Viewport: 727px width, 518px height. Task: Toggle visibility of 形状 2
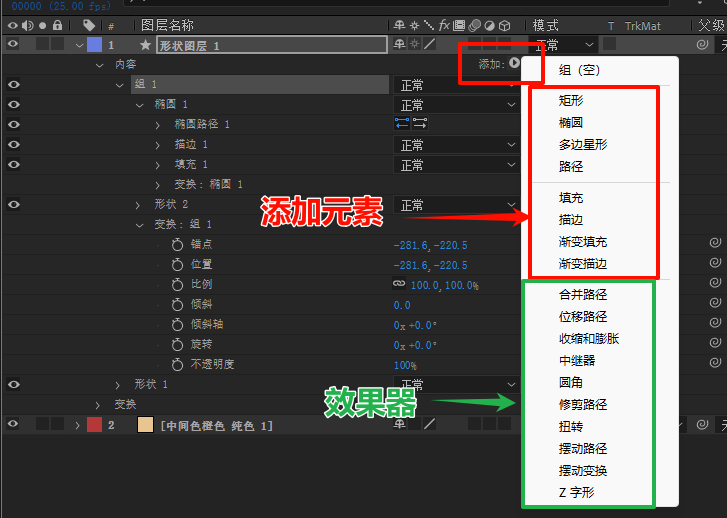[14, 205]
